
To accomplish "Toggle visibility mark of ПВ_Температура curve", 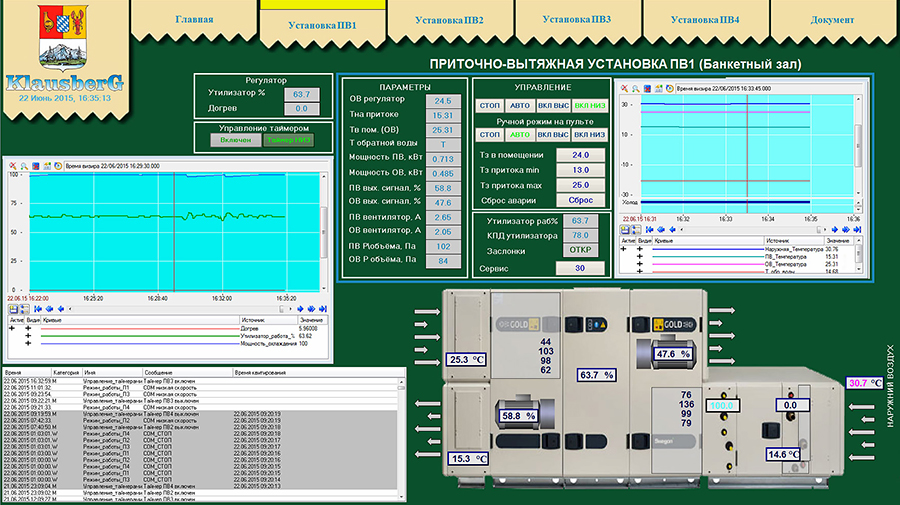I will click(x=640, y=257).
